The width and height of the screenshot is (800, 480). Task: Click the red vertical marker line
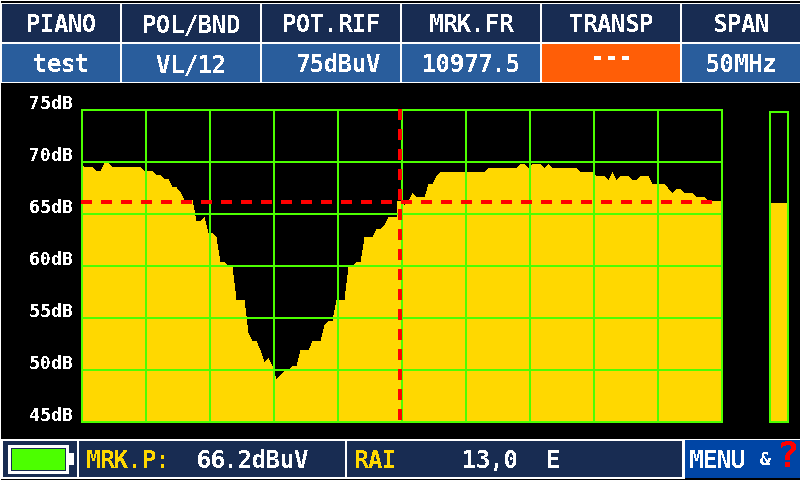pos(400,265)
